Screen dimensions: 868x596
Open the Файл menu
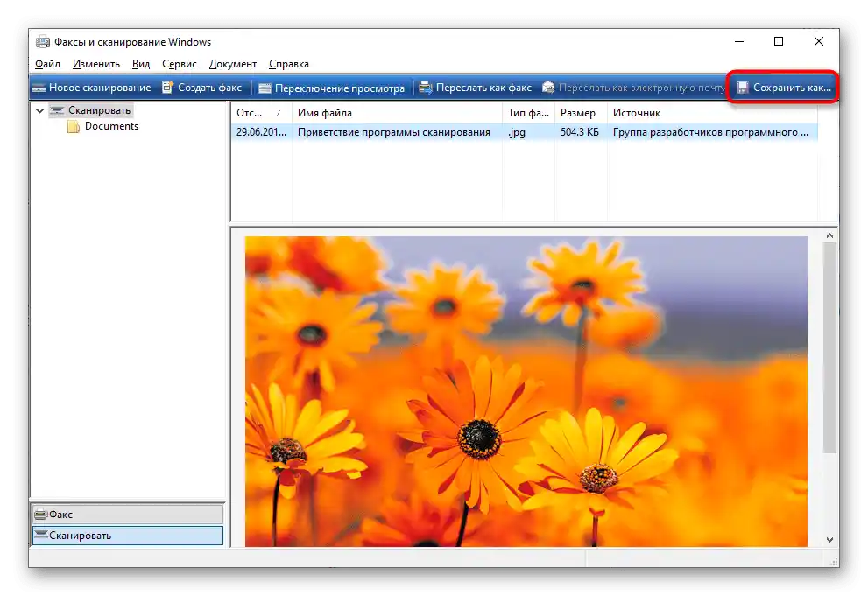click(47, 64)
